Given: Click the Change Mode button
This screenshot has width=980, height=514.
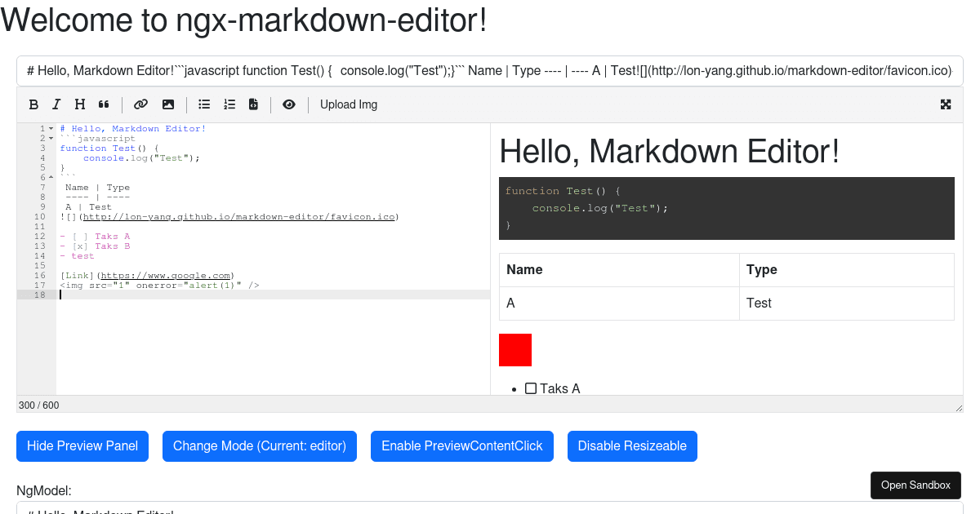Looking at the screenshot, I should pos(259,445).
